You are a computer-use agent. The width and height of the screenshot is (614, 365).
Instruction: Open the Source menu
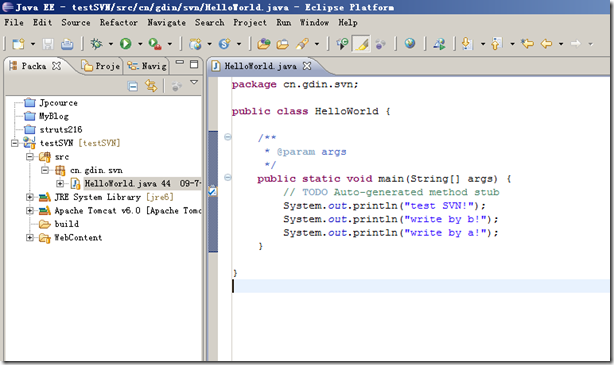[76, 23]
